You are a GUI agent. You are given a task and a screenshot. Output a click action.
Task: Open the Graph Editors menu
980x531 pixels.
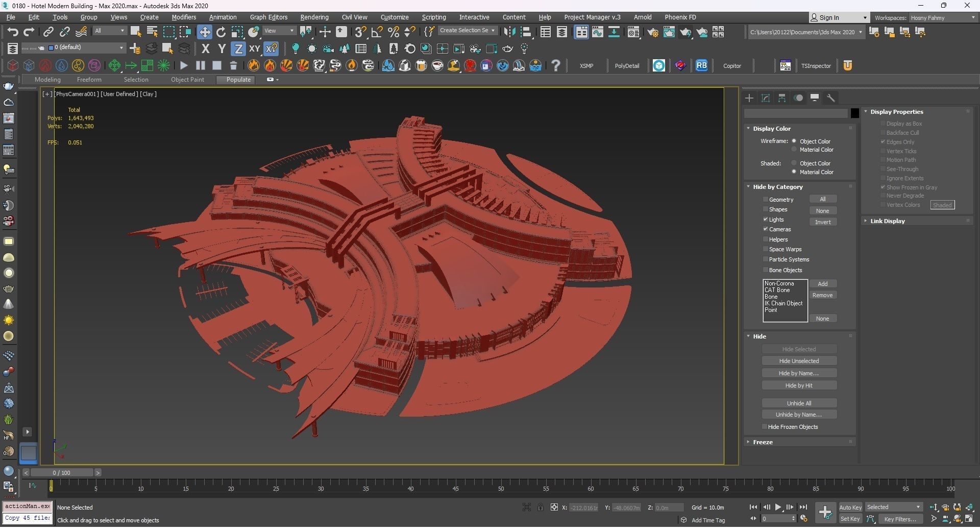(x=268, y=17)
